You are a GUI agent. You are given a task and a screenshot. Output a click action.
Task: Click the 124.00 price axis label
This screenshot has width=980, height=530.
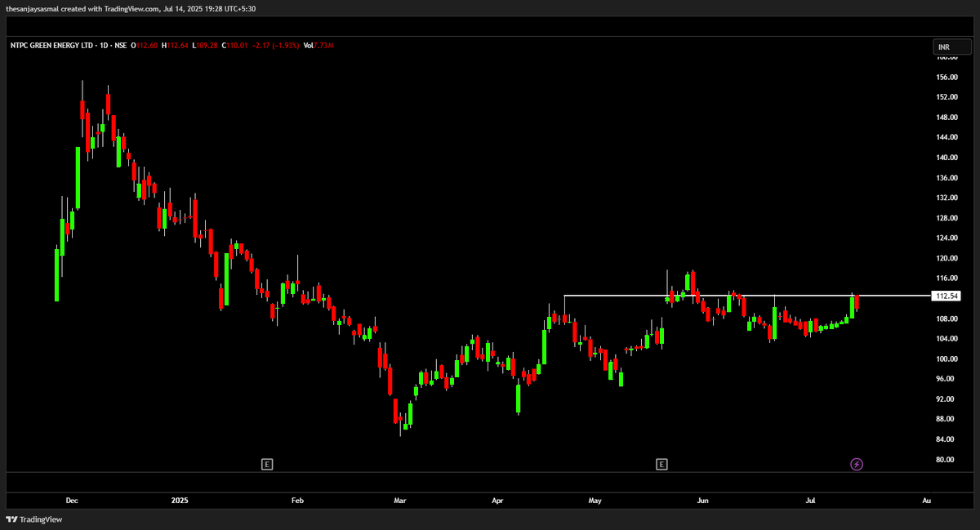(x=947, y=238)
